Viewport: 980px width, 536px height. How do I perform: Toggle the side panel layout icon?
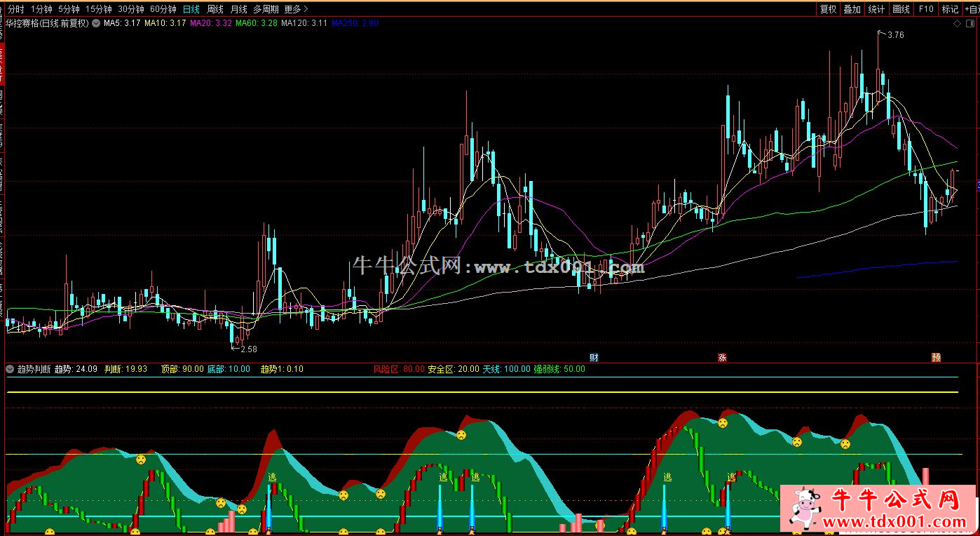tap(970, 23)
